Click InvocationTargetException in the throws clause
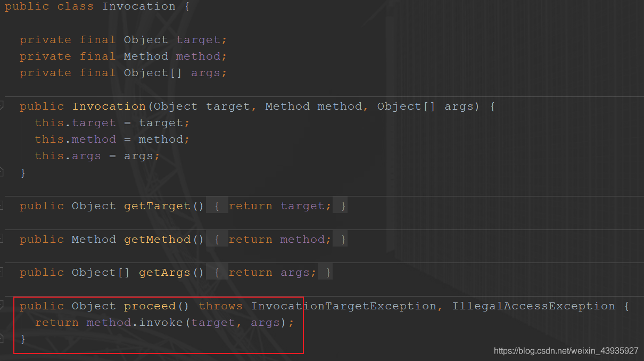The width and height of the screenshot is (644, 361). tap(344, 306)
